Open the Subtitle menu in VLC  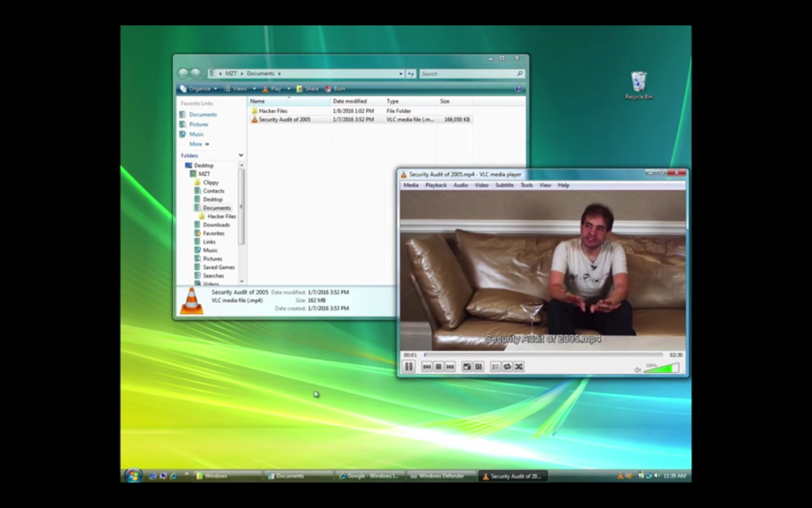click(504, 185)
